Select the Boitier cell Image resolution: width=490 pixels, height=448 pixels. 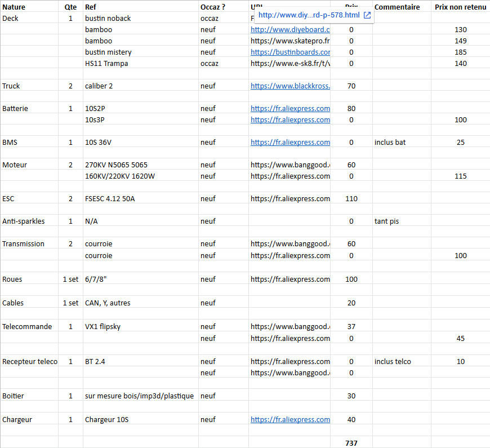[29, 396]
